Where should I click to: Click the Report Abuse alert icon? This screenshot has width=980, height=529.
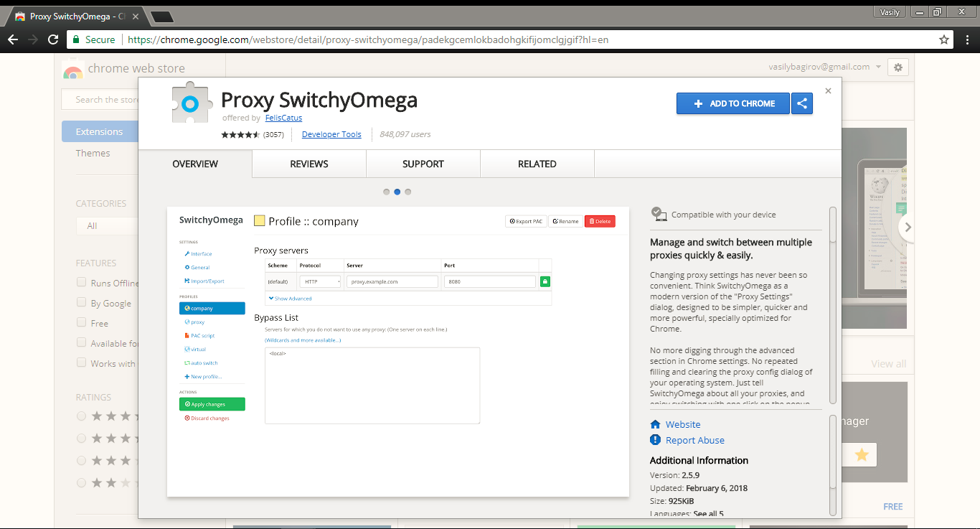(x=655, y=440)
